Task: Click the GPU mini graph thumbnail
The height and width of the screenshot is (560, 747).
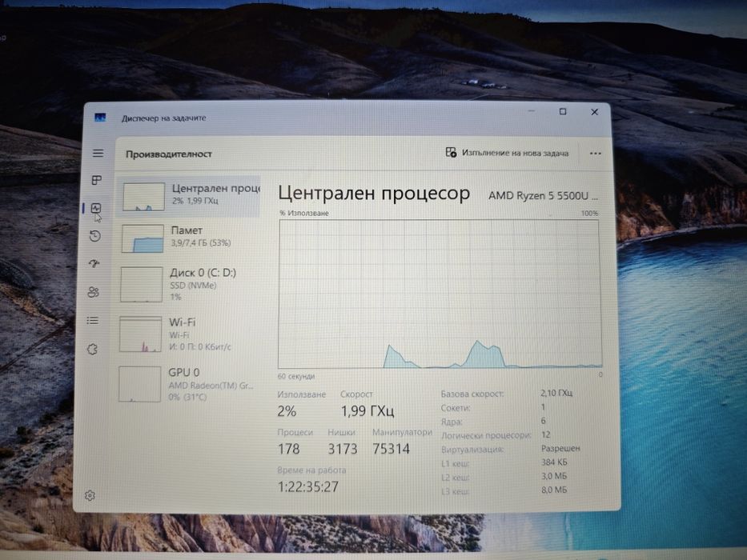Action: pos(139,384)
